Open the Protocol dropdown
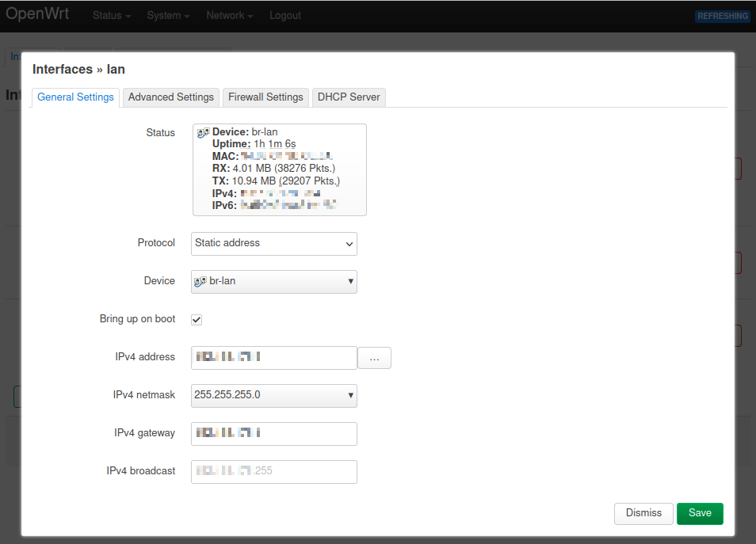 coord(274,243)
